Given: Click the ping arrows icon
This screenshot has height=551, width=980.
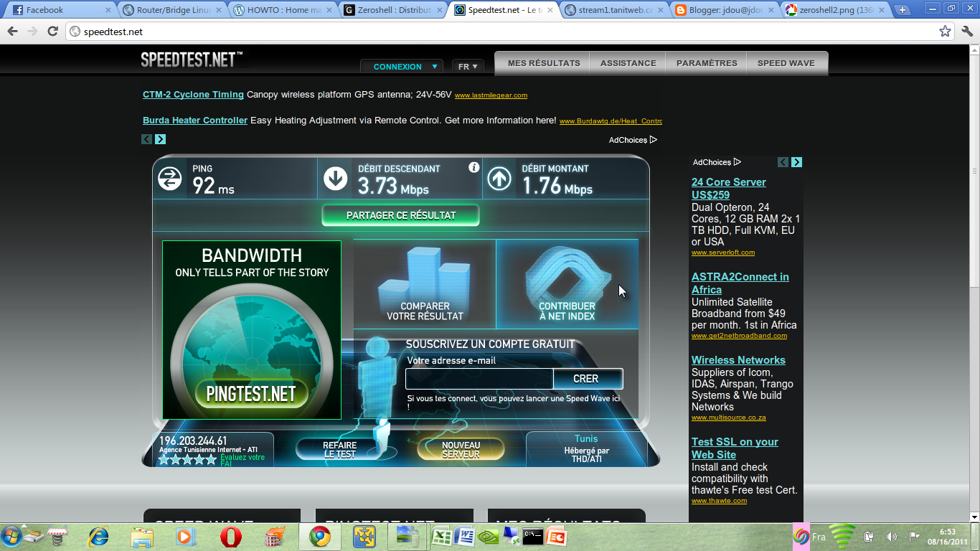Looking at the screenshot, I should point(170,179).
